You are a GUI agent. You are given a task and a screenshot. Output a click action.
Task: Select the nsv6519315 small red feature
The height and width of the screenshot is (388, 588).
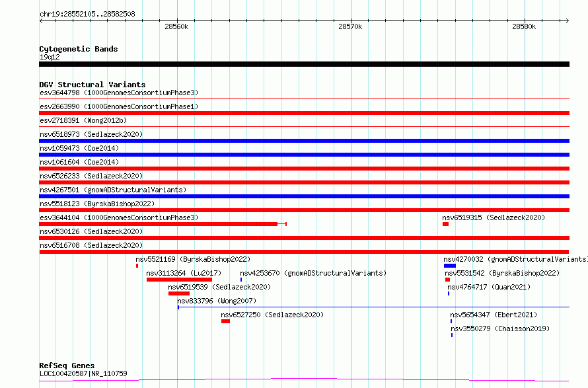point(445,224)
